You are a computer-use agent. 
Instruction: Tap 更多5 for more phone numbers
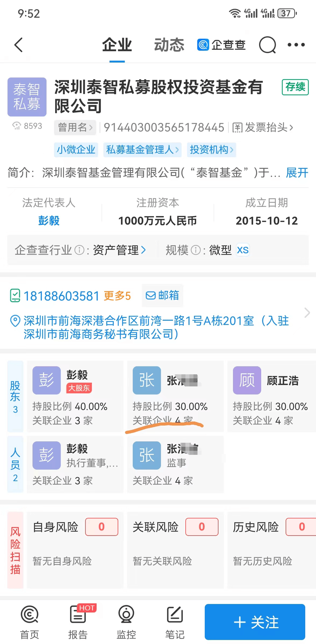(117, 296)
